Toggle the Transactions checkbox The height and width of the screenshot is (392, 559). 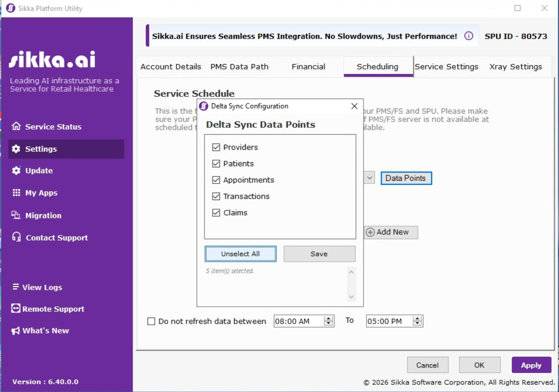tap(216, 196)
